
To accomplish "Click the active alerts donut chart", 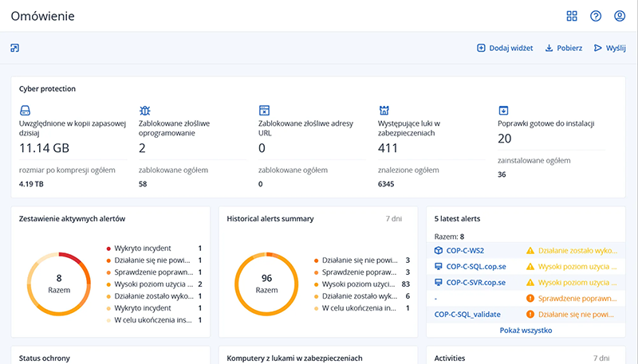I will (59, 284).
